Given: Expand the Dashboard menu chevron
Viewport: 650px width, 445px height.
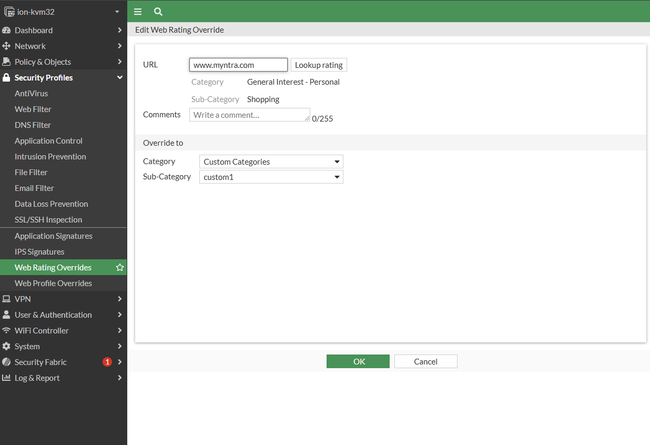Looking at the screenshot, I should [x=119, y=30].
